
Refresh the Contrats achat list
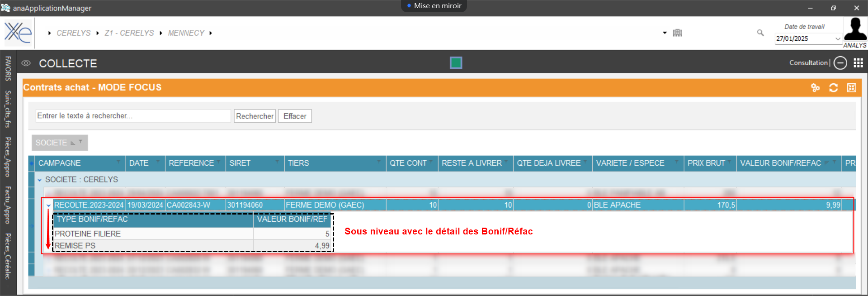(833, 88)
